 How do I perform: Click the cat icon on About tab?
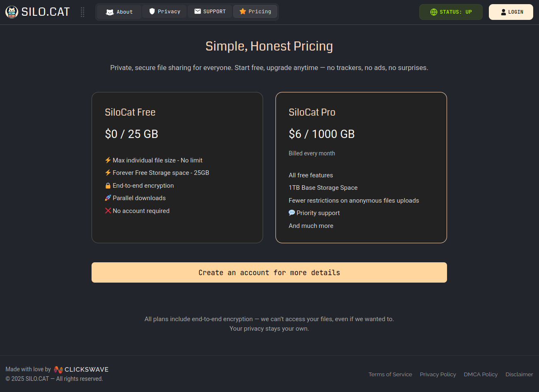click(x=110, y=12)
